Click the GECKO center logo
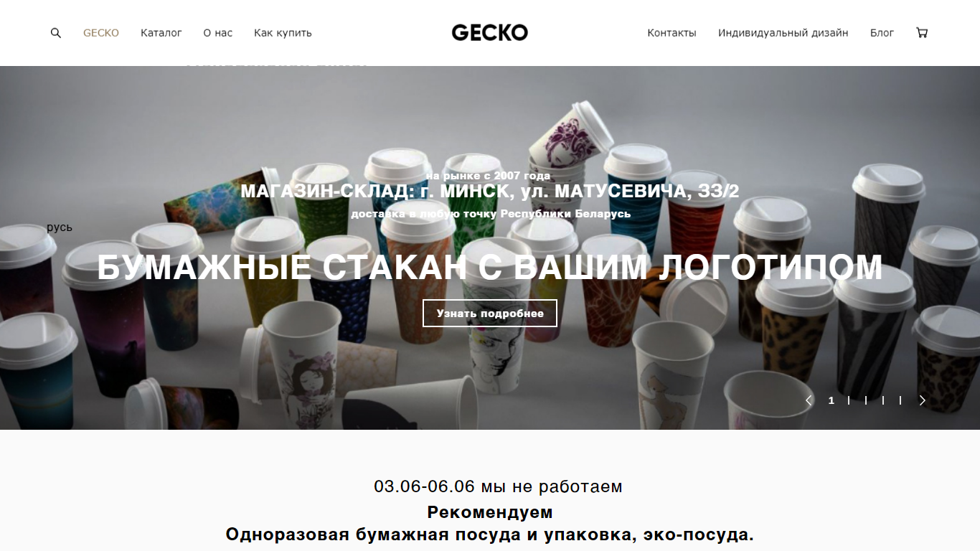Viewport: 980px width, 551px height. (490, 32)
